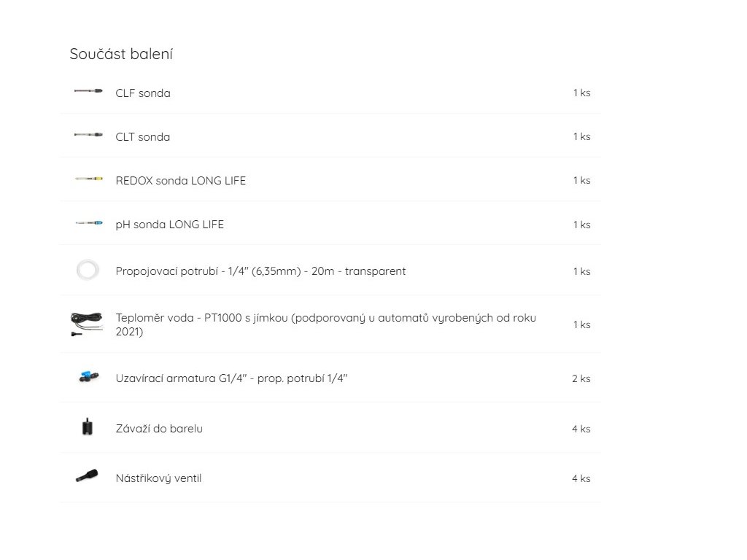
Task: Click the Součást balení heading
Action: (x=121, y=54)
